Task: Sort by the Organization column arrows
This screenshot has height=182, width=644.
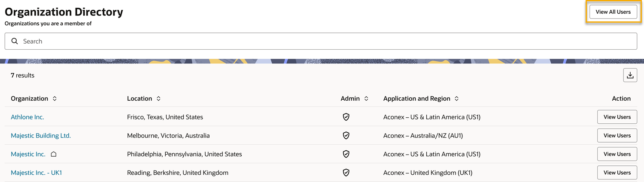Action: (x=55, y=98)
